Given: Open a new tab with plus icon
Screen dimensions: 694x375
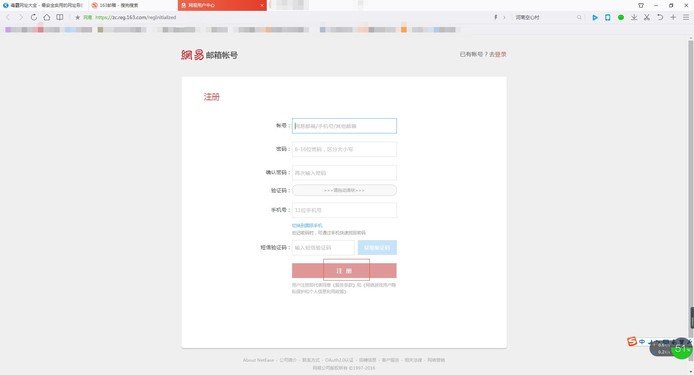Looking at the screenshot, I should pyautogui.click(x=673, y=17).
